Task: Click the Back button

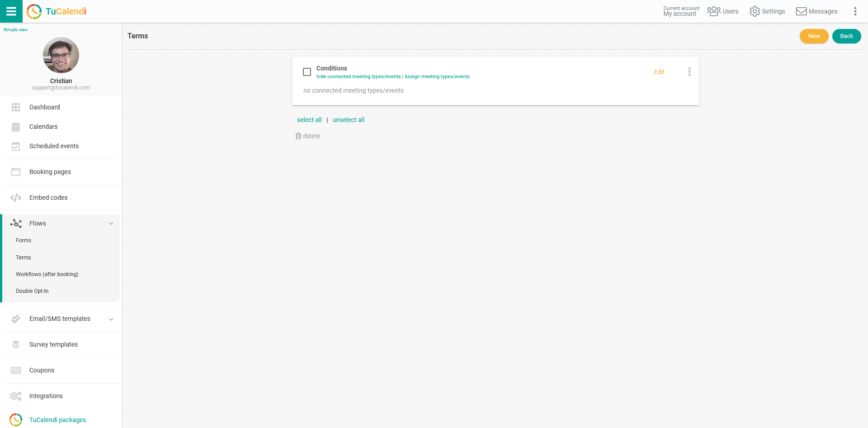Action: (846, 36)
